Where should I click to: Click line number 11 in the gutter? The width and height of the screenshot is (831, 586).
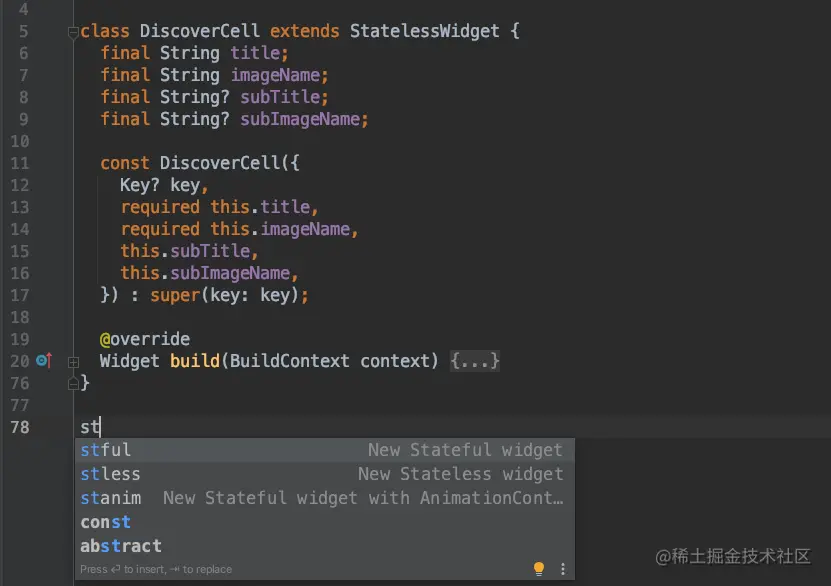46,163
